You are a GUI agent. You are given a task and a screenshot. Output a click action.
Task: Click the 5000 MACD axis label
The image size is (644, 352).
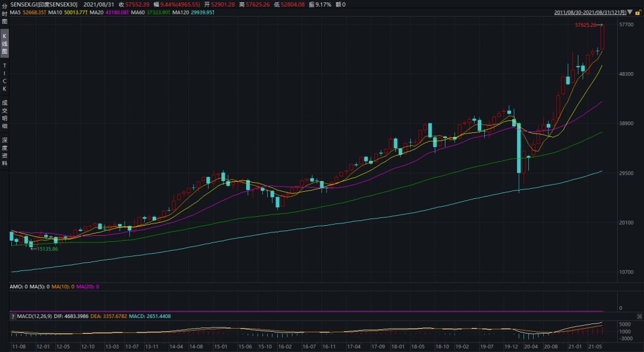pos(625,325)
